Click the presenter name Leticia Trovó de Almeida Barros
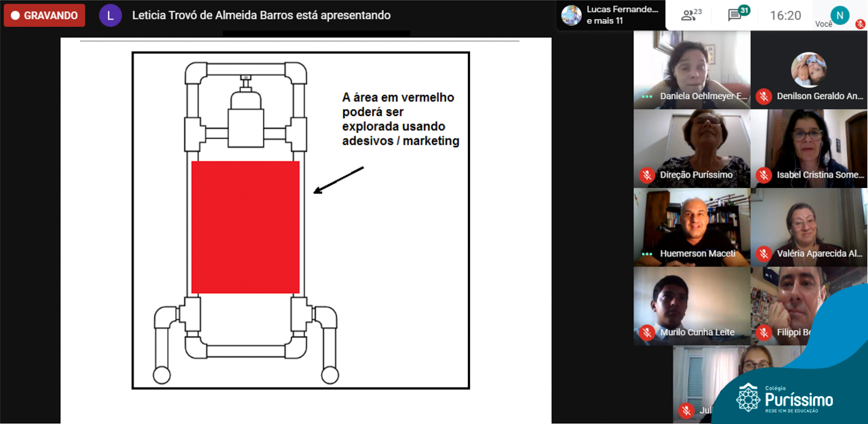 261,15
